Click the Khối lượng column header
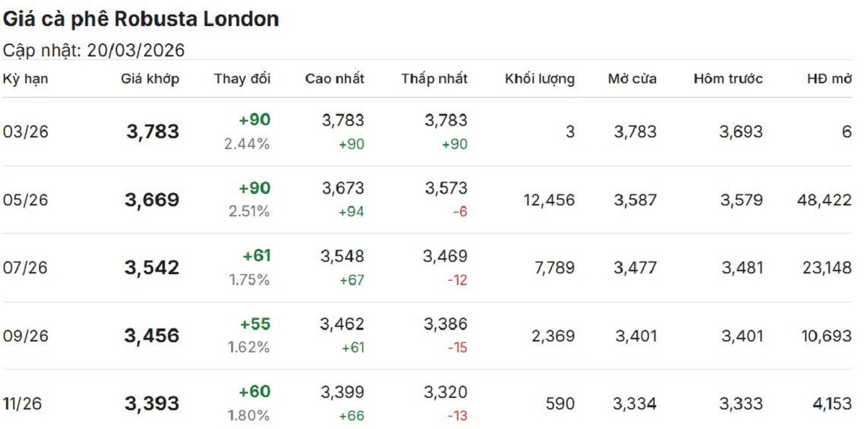 (540, 79)
